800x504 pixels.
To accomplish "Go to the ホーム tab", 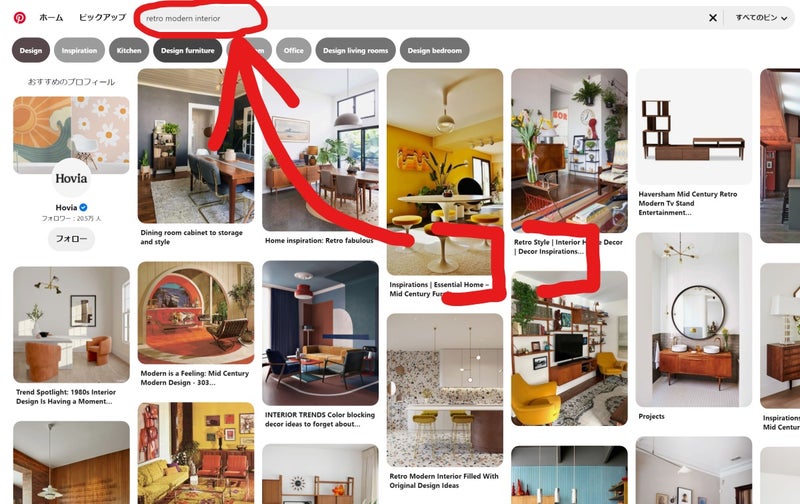I will [x=51, y=17].
